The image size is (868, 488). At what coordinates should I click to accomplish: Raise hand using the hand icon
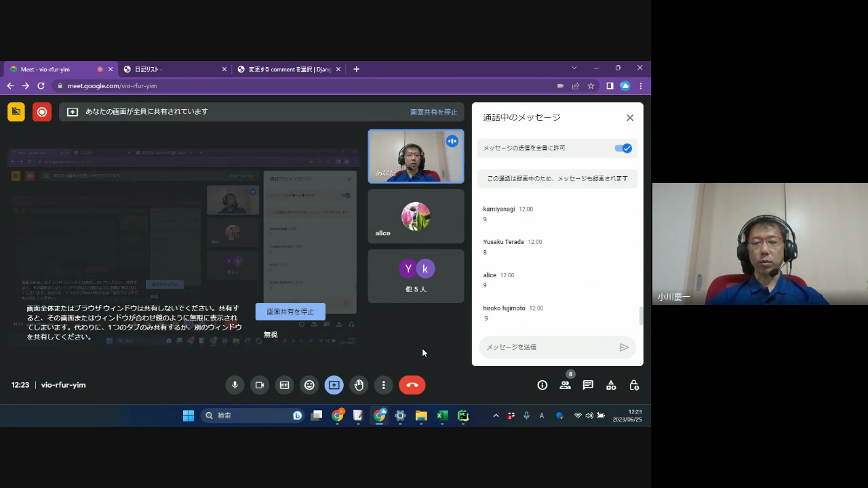coord(359,385)
